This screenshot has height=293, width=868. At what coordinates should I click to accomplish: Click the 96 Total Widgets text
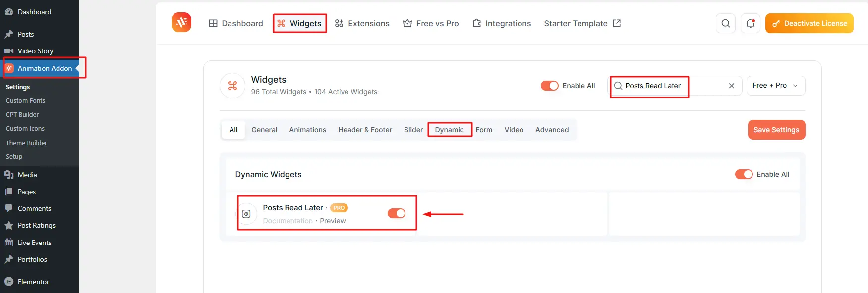279,92
